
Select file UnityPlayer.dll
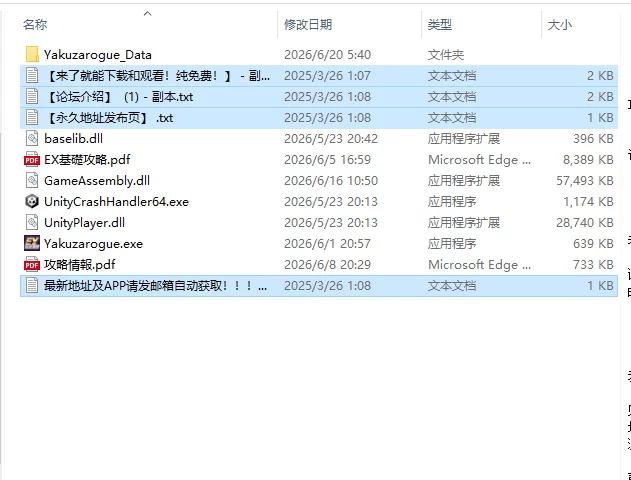coord(85,222)
